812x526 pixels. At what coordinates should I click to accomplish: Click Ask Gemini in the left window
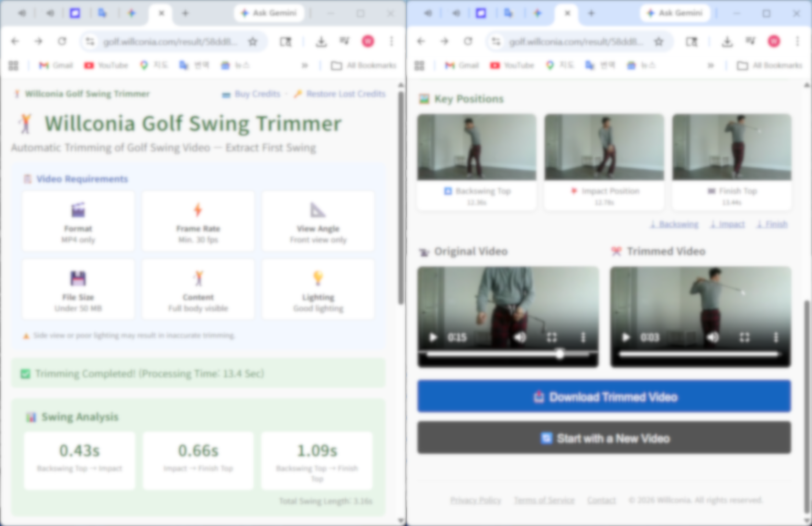tap(269, 13)
